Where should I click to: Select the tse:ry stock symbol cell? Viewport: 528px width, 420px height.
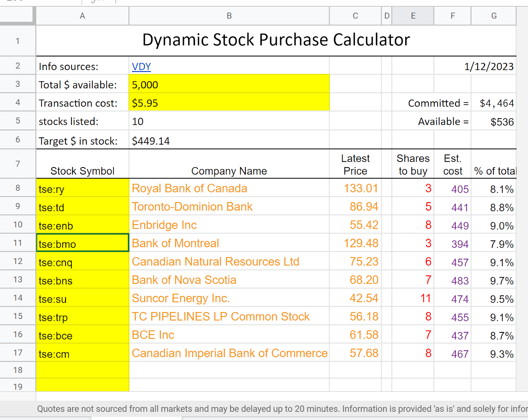point(82,188)
